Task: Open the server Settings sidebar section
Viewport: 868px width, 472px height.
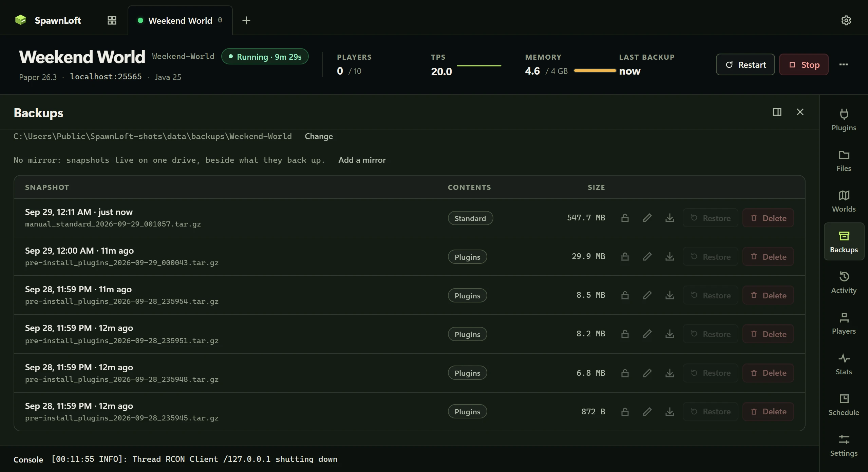Action: click(844, 445)
